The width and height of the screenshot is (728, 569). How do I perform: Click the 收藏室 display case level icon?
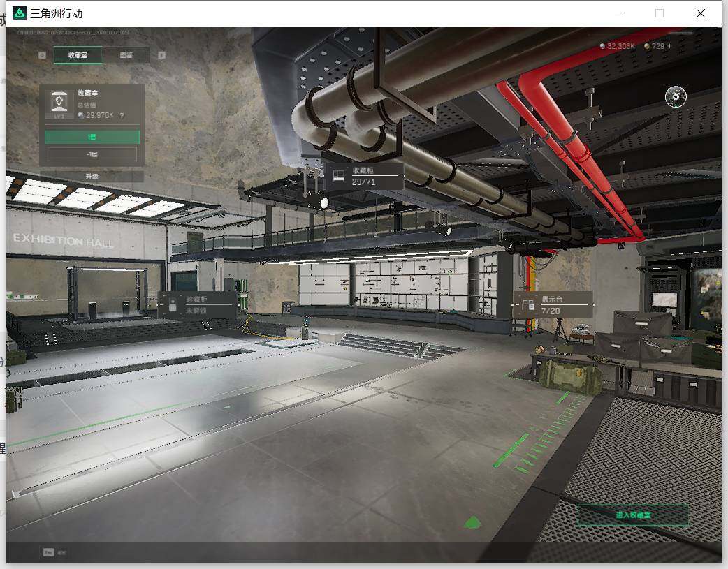pyautogui.click(x=59, y=104)
